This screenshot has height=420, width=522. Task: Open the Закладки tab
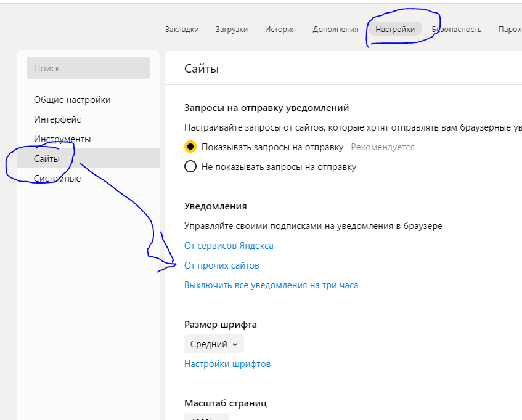182,29
